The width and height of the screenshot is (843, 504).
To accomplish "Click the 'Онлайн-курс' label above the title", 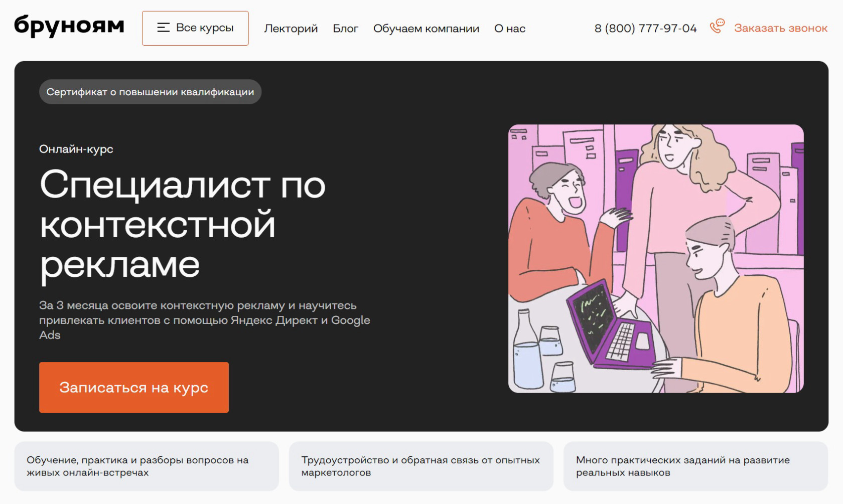I will click(76, 149).
